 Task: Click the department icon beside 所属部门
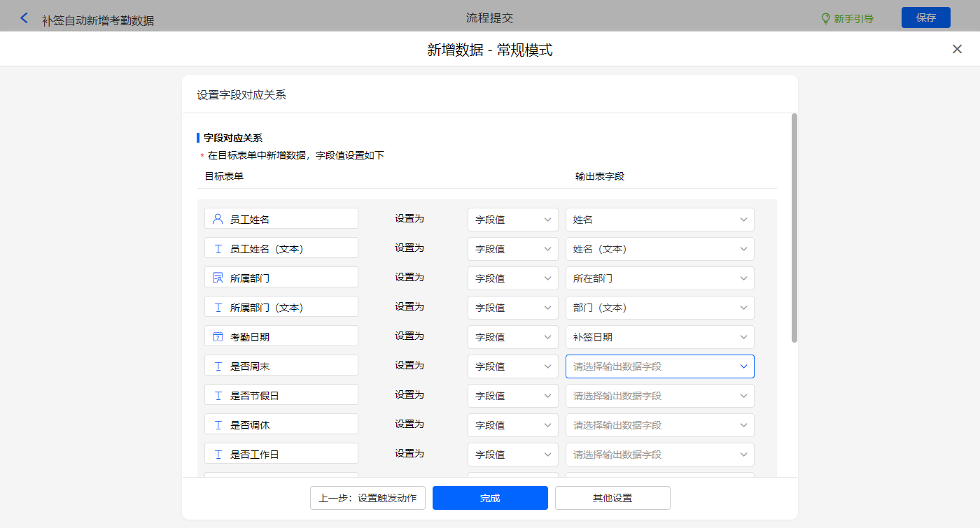pyautogui.click(x=218, y=278)
